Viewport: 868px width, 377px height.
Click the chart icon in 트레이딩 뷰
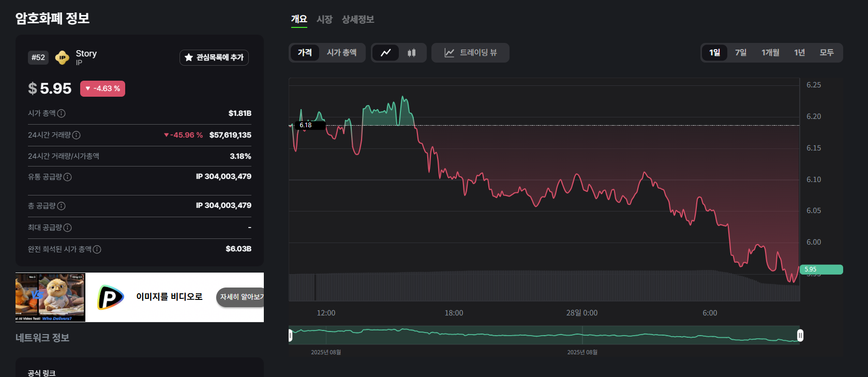point(449,53)
